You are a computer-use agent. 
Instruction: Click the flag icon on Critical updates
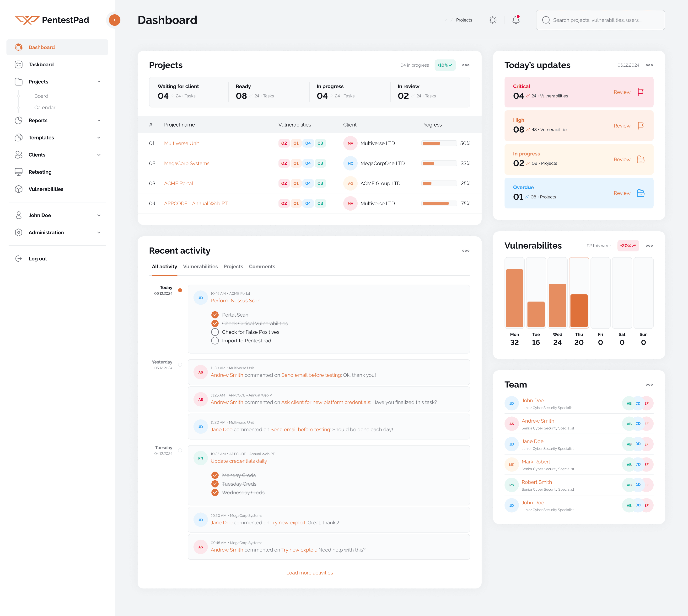(x=641, y=92)
